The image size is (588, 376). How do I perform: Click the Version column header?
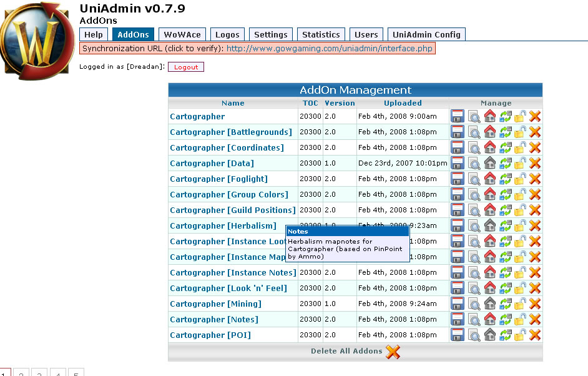(x=340, y=103)
